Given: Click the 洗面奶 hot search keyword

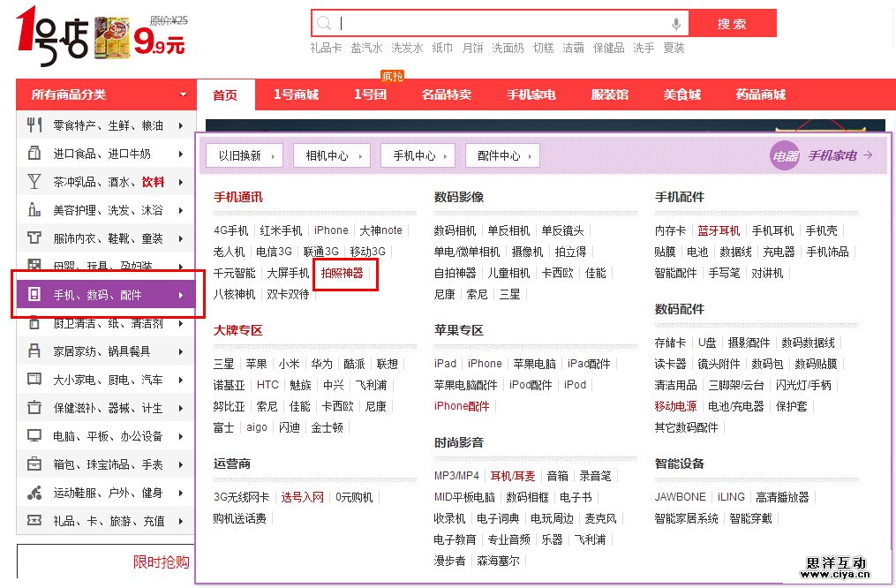Looking at the screenshot, I should point(508,48).
